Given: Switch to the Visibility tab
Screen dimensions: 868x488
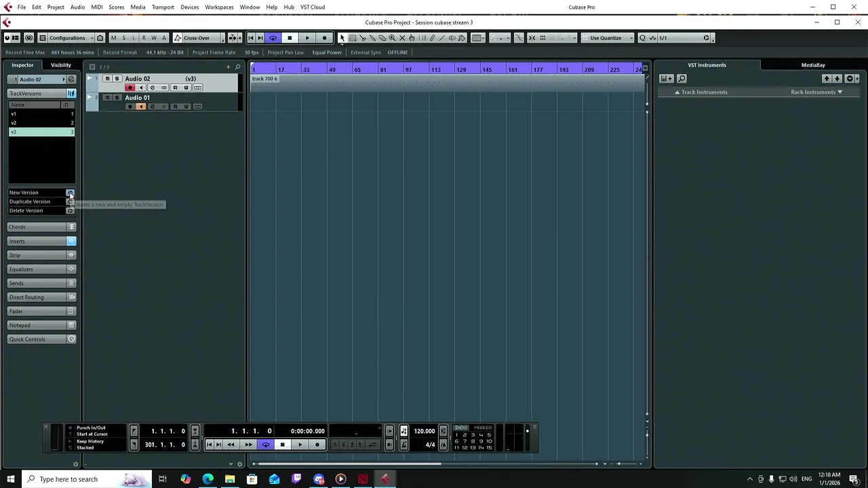Looking at the screenshot, I should click(x=60, y=65).
